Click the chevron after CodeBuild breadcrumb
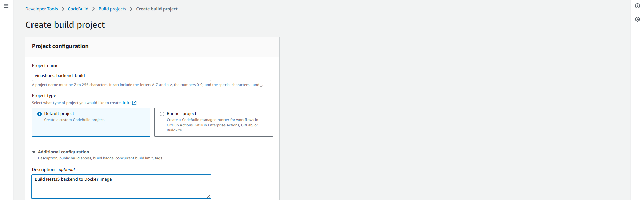Viewport: 644px width, 200px height. pyautogui.click(x=93, y=9)
